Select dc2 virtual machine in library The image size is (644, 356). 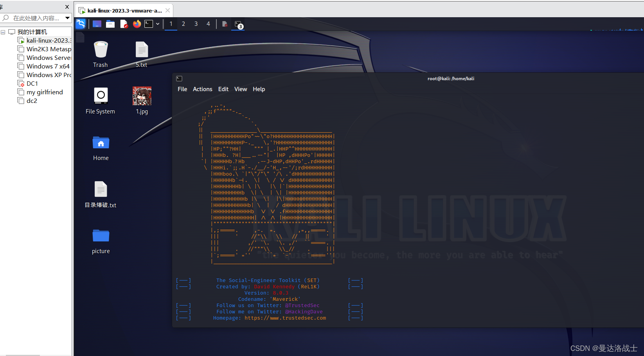[x=27, y=101]
